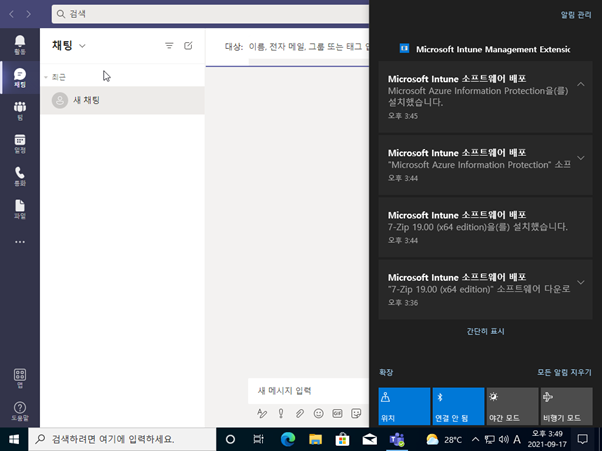Image resolution: width=602 pixels, height=451 pixels.
Task: Click 알림 관리 manage notifications link
Action: coord(576,15)
